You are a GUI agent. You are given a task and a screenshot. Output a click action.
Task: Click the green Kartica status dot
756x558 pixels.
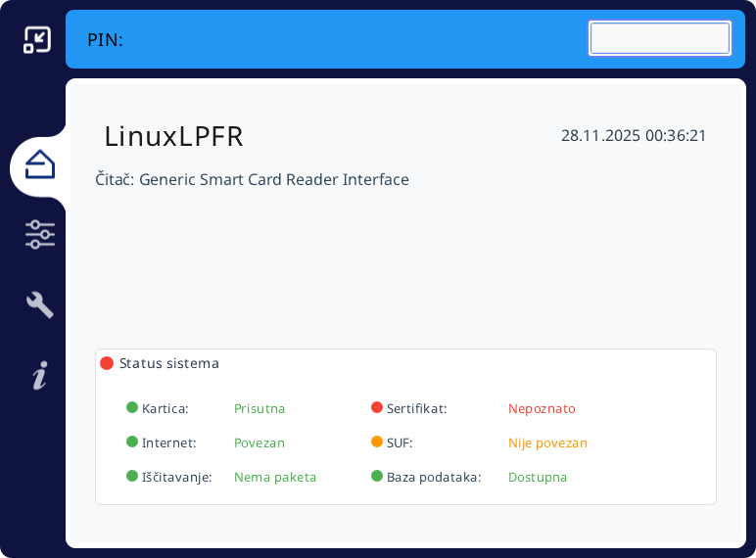[132, 408]
